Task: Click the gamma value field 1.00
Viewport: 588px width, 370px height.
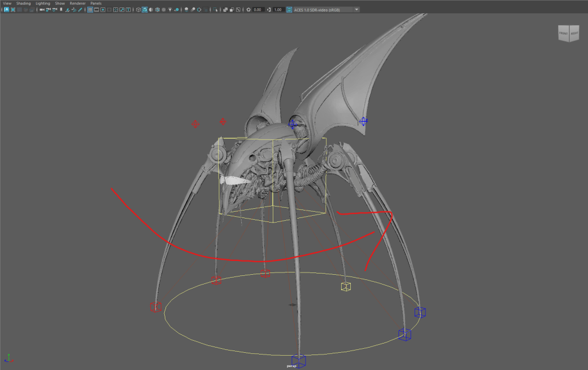Action: point(278,10)
